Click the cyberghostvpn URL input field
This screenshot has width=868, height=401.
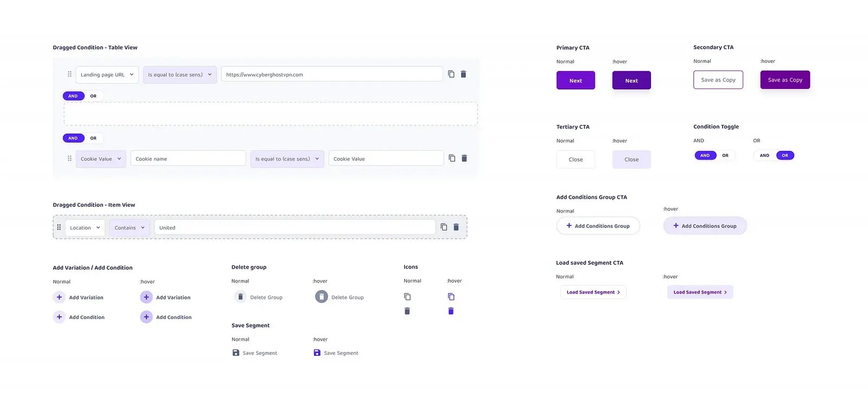332,74
